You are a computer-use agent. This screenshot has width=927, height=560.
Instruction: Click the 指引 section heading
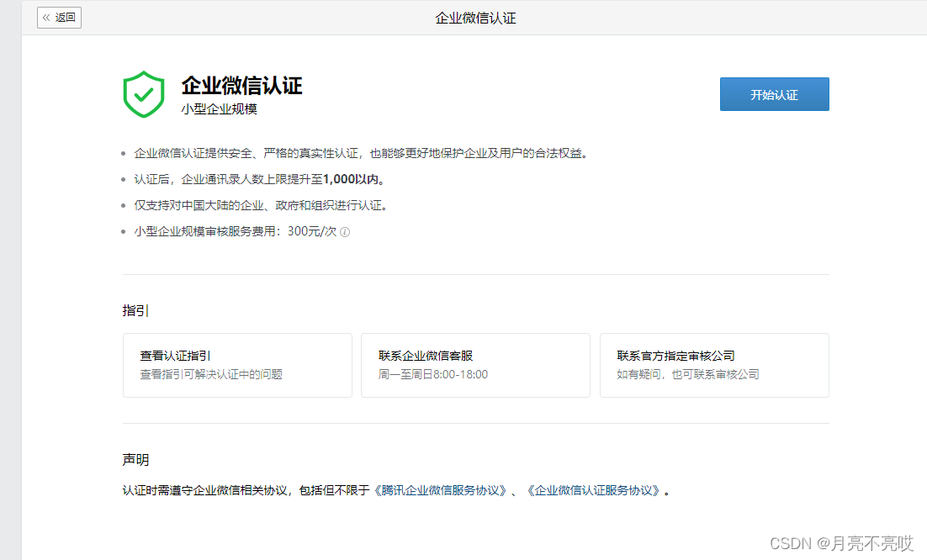click(135, 310)
